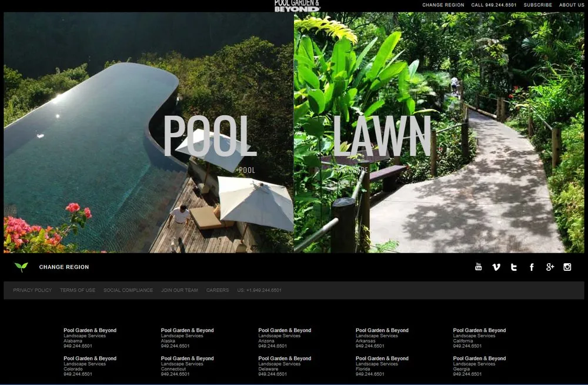Screen dimensions: 588x385
Task: Open the Instagram icon
Action: [x=567, y=266]
